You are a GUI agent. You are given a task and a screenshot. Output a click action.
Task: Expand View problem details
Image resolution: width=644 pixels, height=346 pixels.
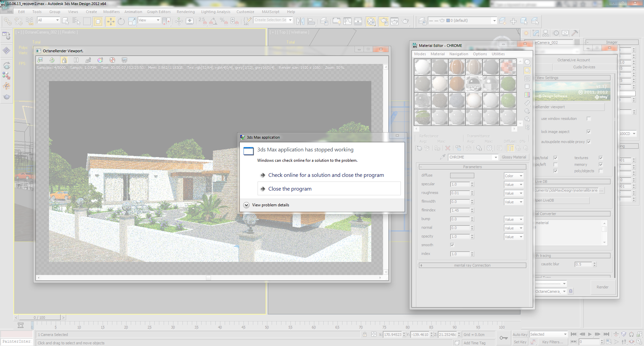coord(266,205)
